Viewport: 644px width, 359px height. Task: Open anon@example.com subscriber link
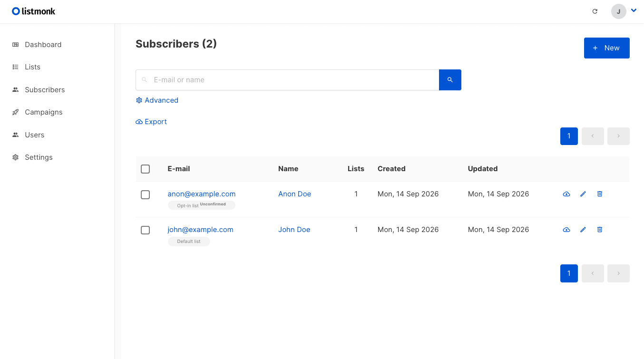202,194
